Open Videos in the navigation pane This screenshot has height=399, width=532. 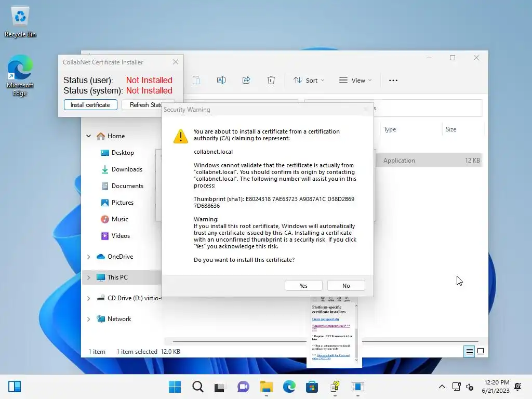tap(121, 236)
